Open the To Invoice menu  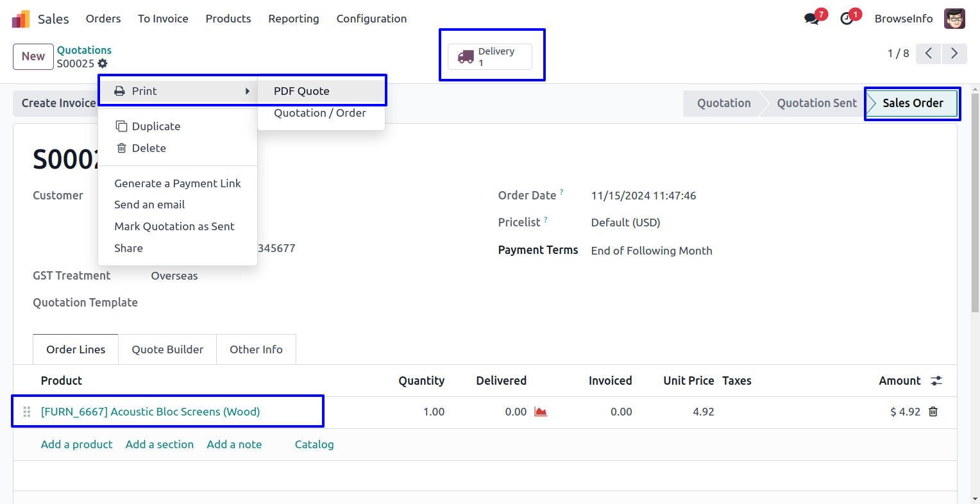pyautogui.click(x=163, y=19)
